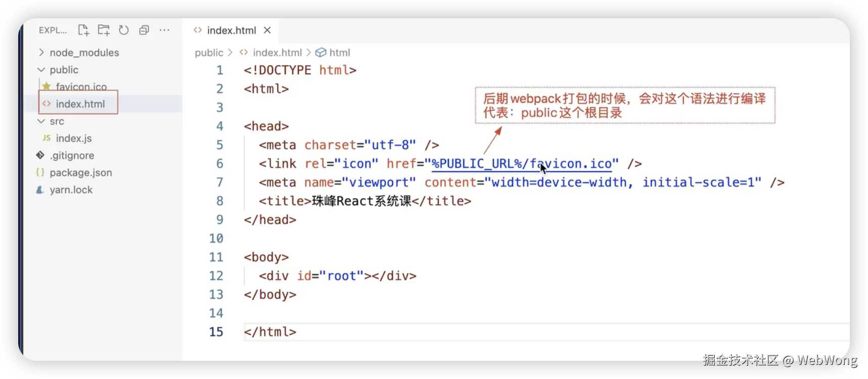Click the git icon beside .gitignore
Screen dimensions: 868x379
click(x=40, y=155)
